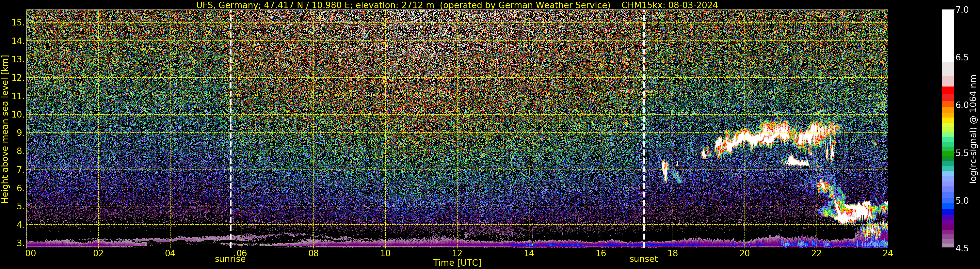Image resolution: width=980 pixels, height=269 pixels.
Task: Click the 'sunrise' label below the time axis
Action: 230,259
